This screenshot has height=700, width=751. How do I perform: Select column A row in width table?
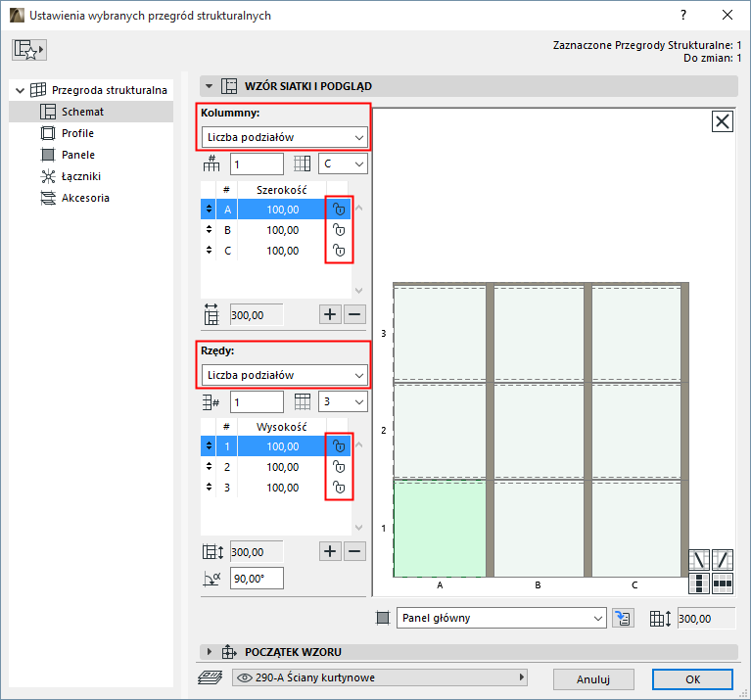(276, 210)
